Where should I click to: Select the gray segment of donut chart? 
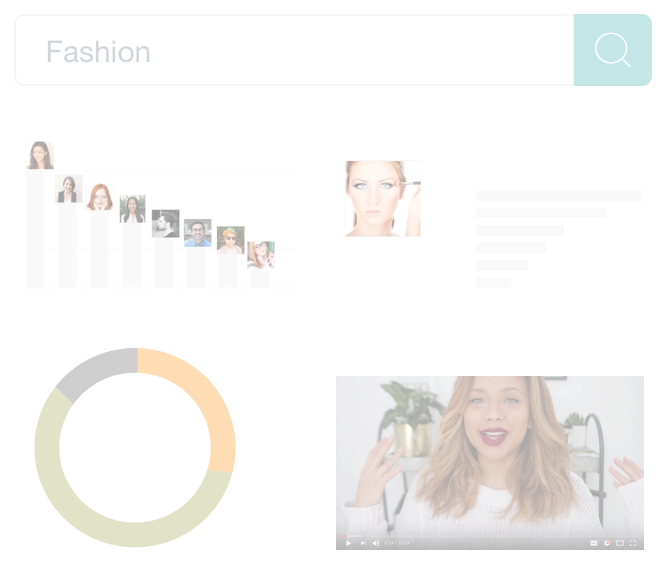click(x=94, y=369)
